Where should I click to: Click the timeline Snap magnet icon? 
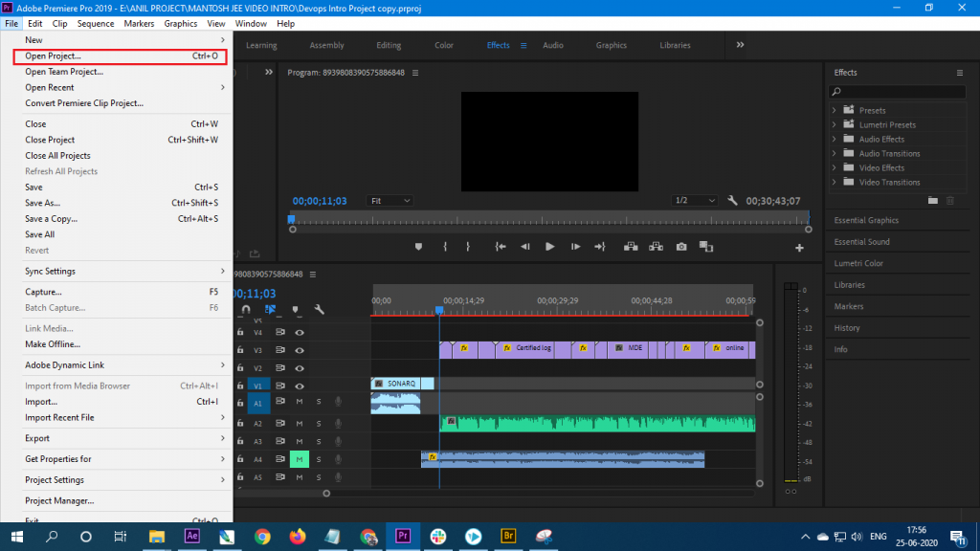point(246,310)
